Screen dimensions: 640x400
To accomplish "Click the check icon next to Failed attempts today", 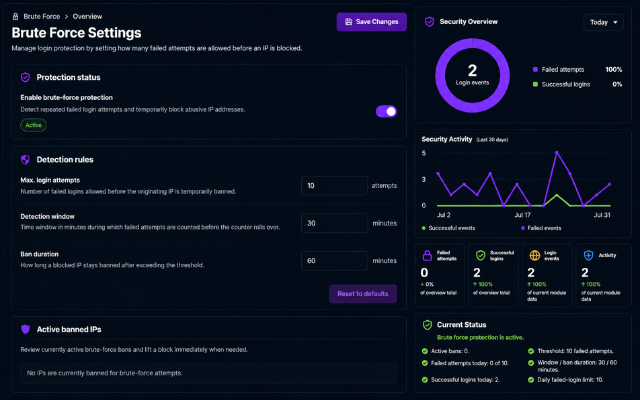I will pos(424,363).
